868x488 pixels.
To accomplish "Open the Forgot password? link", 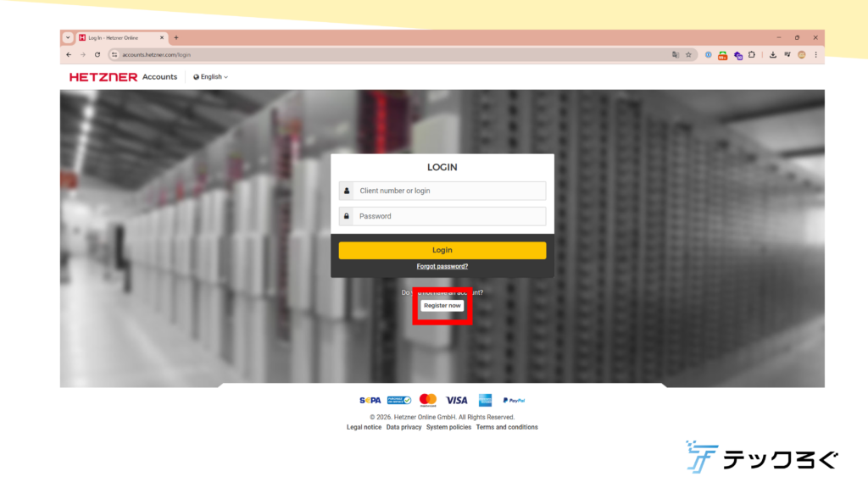I will tap(442, 266).
